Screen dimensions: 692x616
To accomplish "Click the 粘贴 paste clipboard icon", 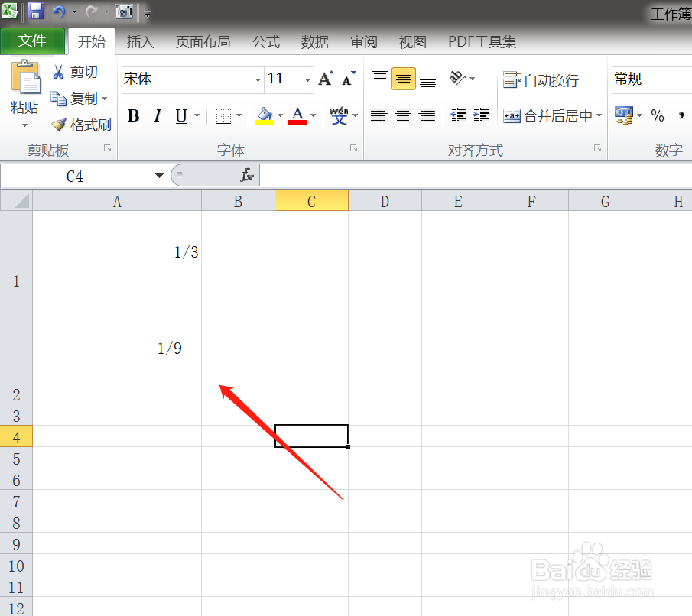I will (25, 78).
